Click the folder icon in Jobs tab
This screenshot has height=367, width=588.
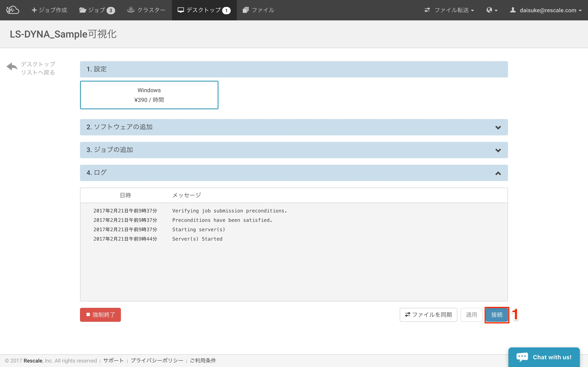pos(83,10)
